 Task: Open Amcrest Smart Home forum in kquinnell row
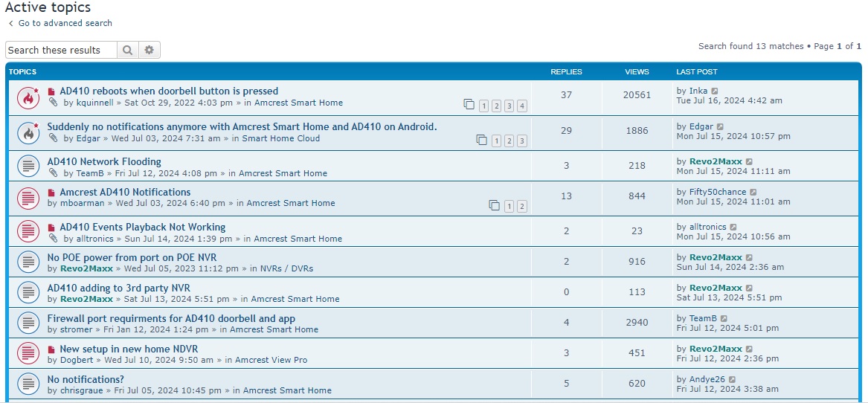[x=298, y=103]
